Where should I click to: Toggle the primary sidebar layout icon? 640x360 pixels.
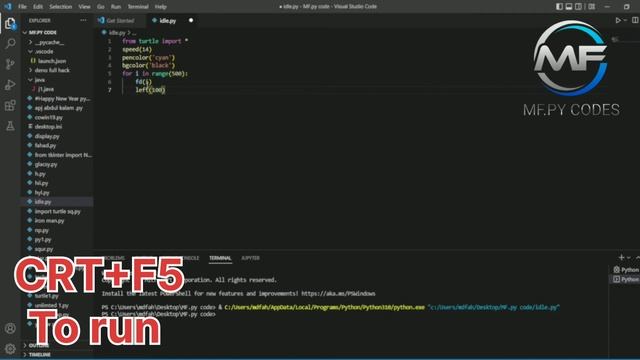(x=559, y=7)
